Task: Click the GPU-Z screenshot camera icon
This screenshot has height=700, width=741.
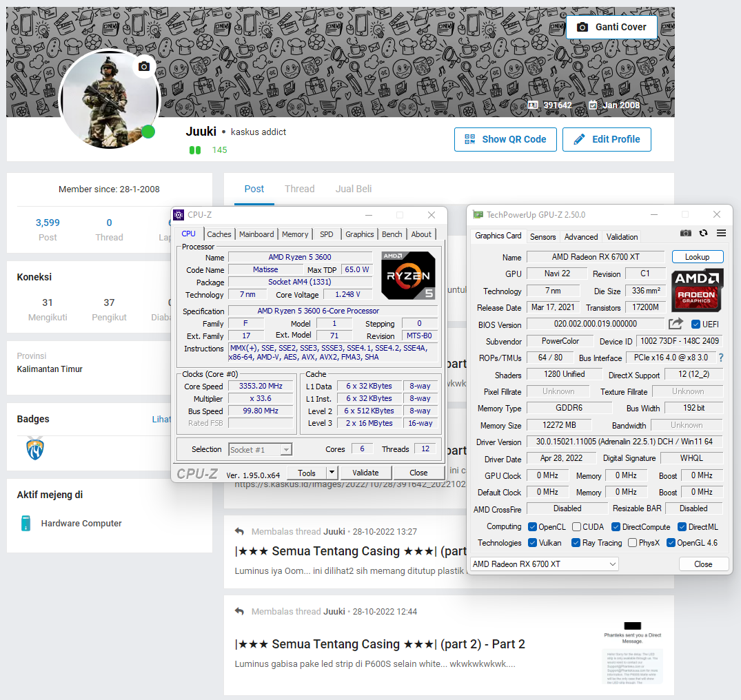Action: tap(686, 233)
